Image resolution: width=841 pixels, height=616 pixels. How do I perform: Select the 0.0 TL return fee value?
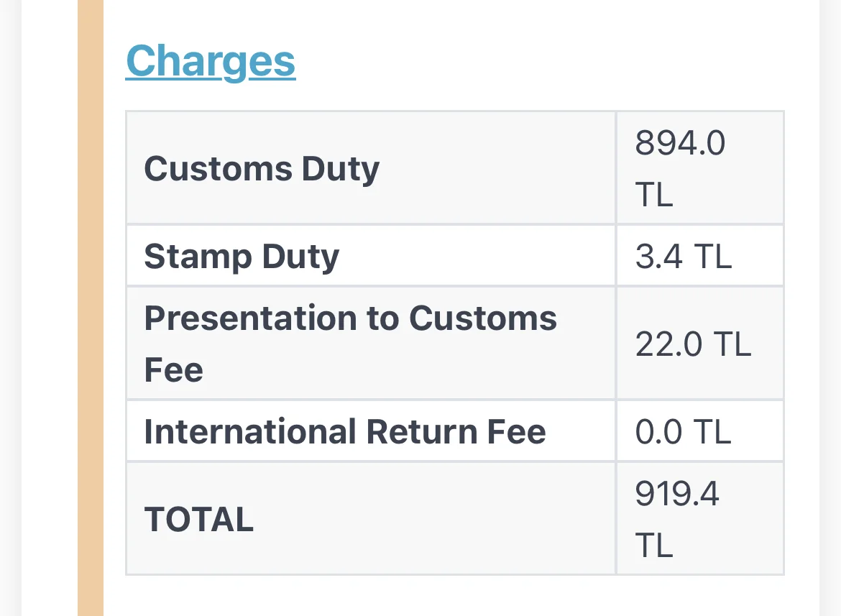683,432
